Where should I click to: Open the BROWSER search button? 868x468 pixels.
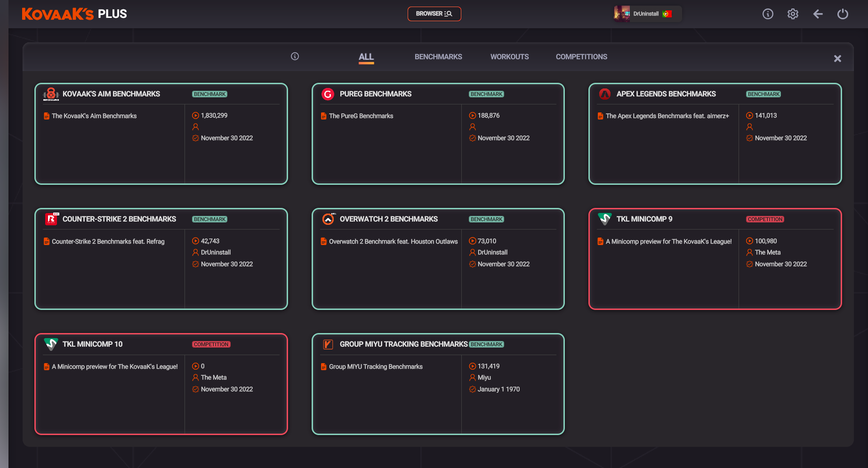434,14
